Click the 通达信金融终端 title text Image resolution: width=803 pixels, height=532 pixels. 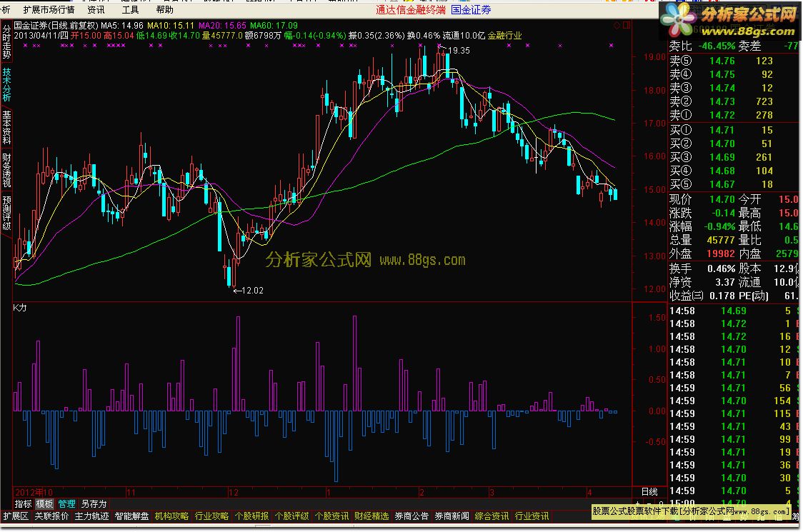(x=411, y=10)
